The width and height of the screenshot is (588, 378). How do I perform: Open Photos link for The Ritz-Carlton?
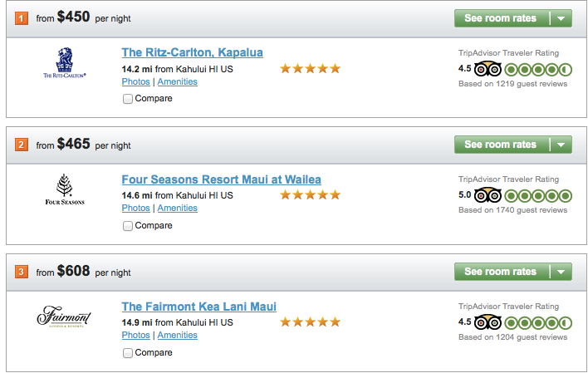pyautogui.click(x=135, y=82)
